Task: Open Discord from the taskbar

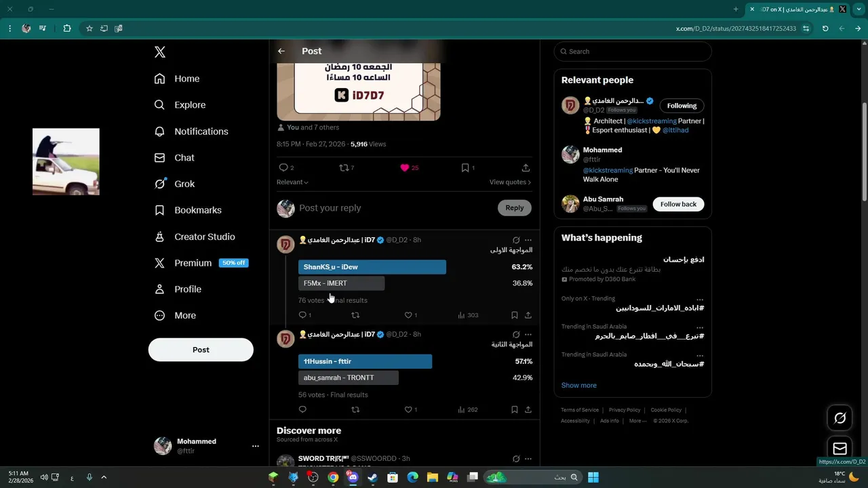Action: pyautogui.click(x=353, y=477)
